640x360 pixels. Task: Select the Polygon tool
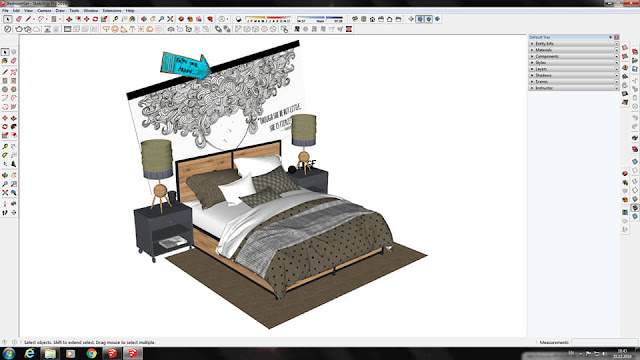(13, 89)
